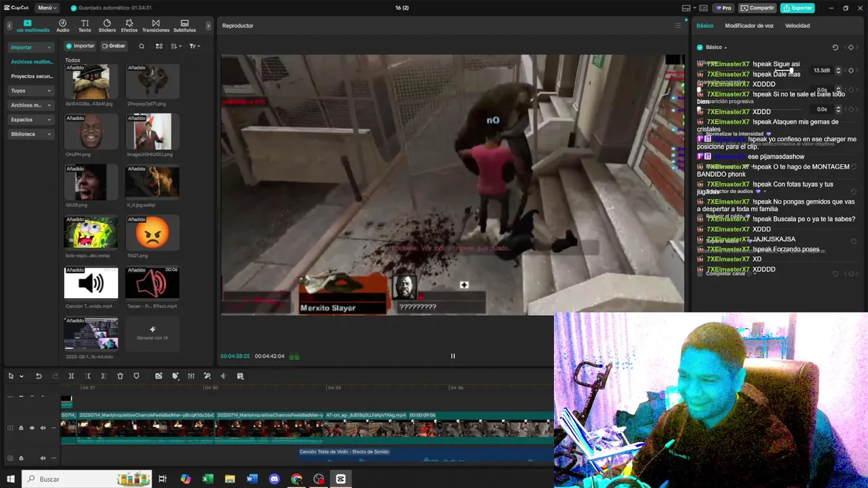This screenshot has height=488, width=868.
Task: Switch to the Velocidad tab
Action: point(797,26)
